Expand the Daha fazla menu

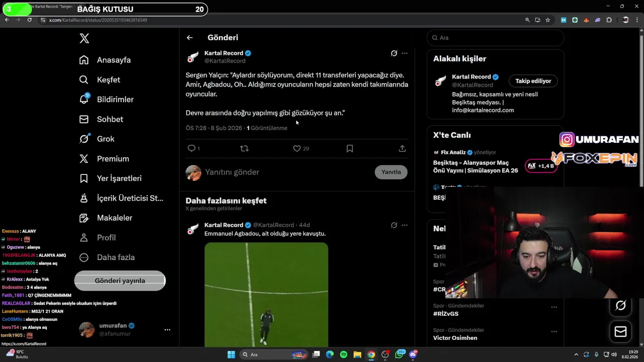click(x=107, y=257)
